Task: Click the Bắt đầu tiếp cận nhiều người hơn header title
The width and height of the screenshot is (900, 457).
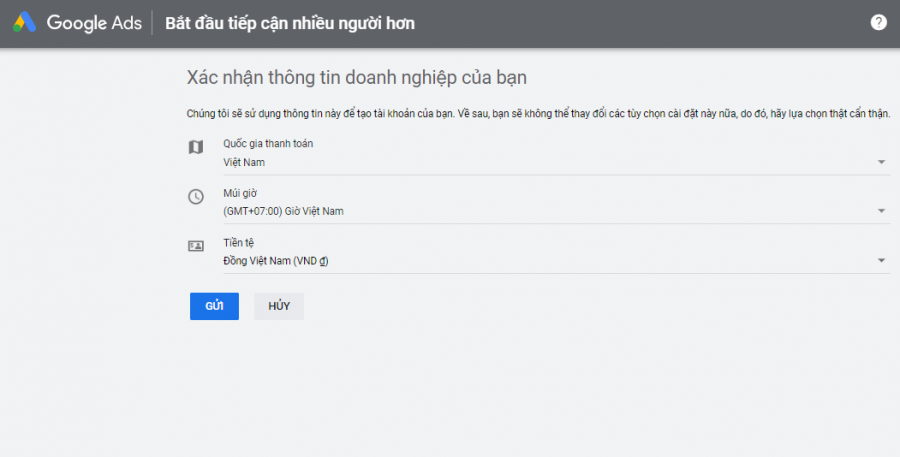Action: click(290, 24)
